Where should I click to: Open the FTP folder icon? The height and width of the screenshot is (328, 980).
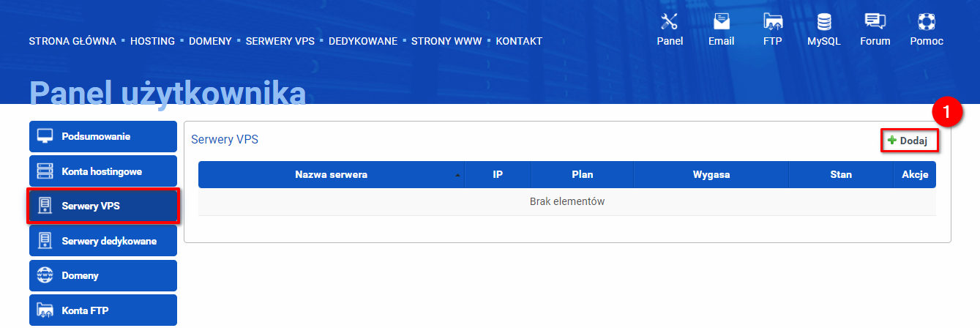click(773, 21)
